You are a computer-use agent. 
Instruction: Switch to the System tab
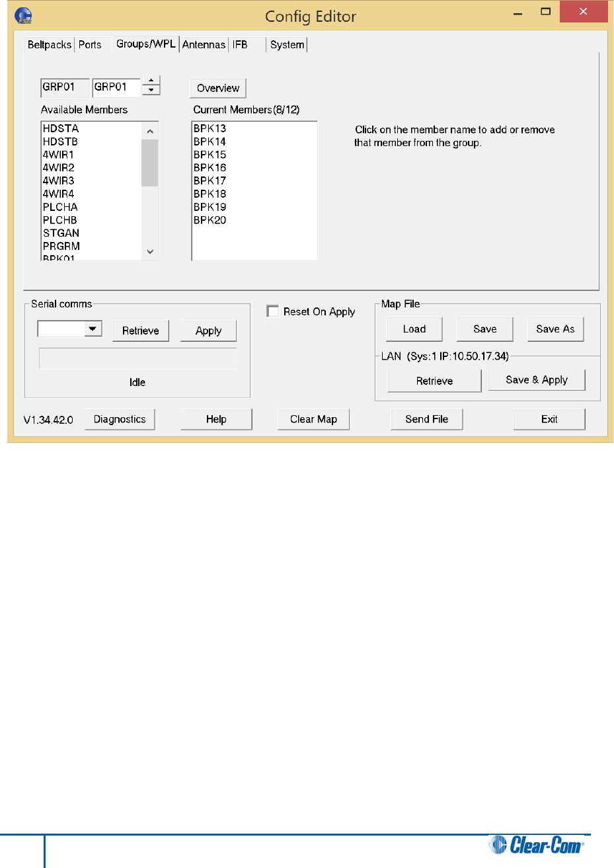point(288,45)
